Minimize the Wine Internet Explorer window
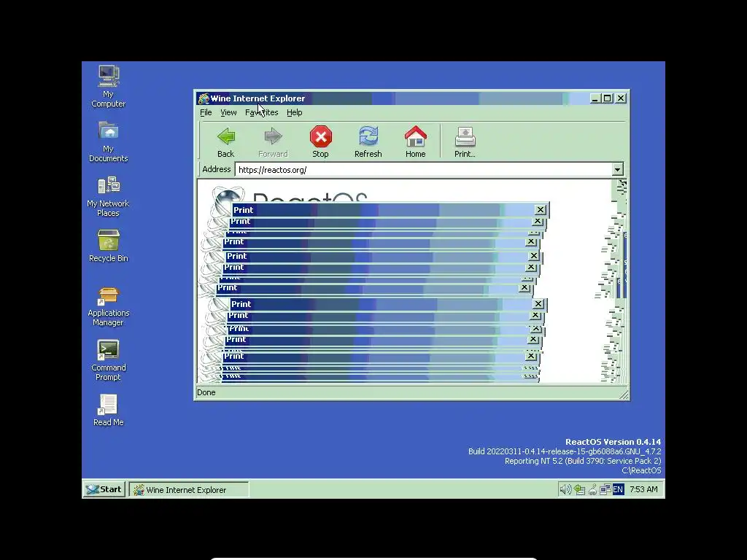Image resolution: width=747 pixels, height=560 pixels. click(x=595, y=98)
